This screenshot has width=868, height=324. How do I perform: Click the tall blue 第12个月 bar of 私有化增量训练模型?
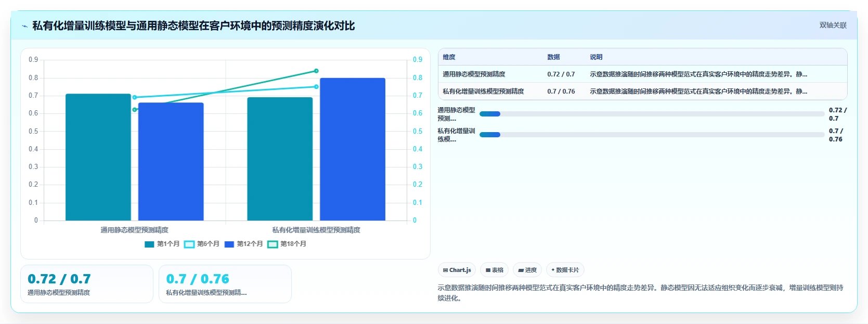pos(353,149)
